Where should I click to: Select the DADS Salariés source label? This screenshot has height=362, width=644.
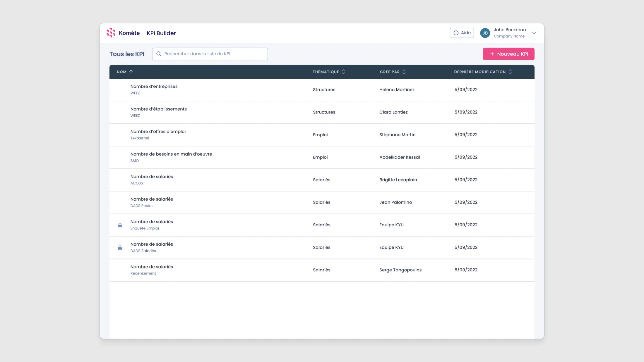tap(143, 251)
